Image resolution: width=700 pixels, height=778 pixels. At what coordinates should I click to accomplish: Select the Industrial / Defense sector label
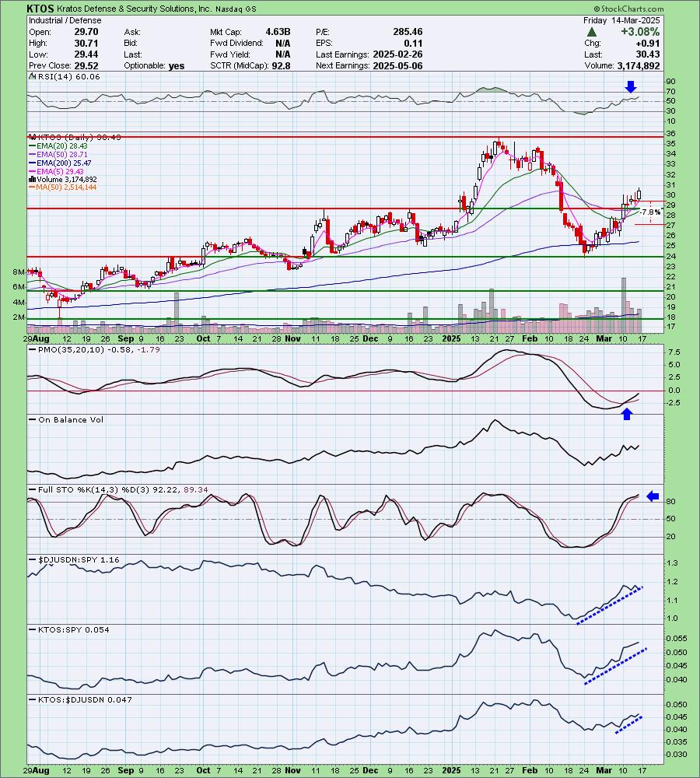pyautogui.click(x=65, y=20)
